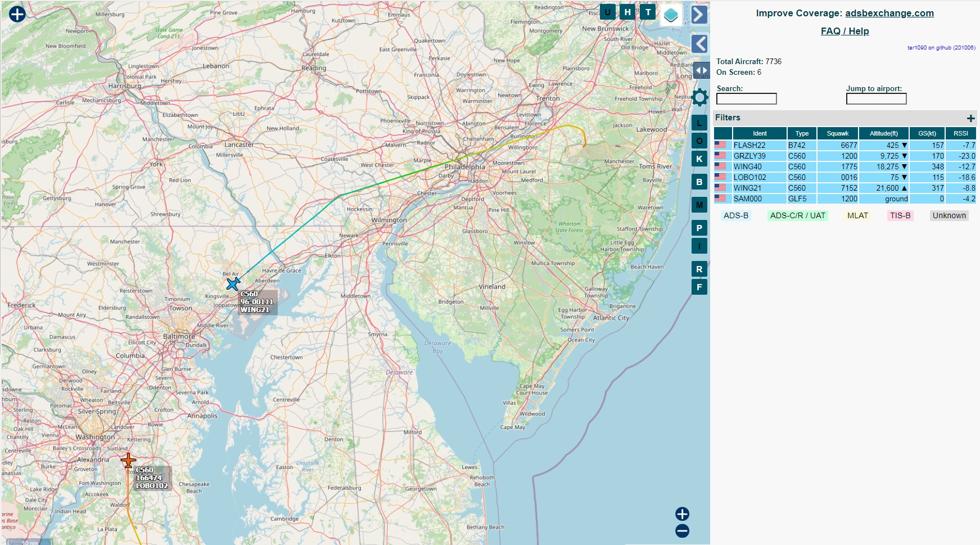This screenshot has height=545, width=980.
Task: Click squawk 7152 cell
Action: pyautogui.click(x=838, y=188)
